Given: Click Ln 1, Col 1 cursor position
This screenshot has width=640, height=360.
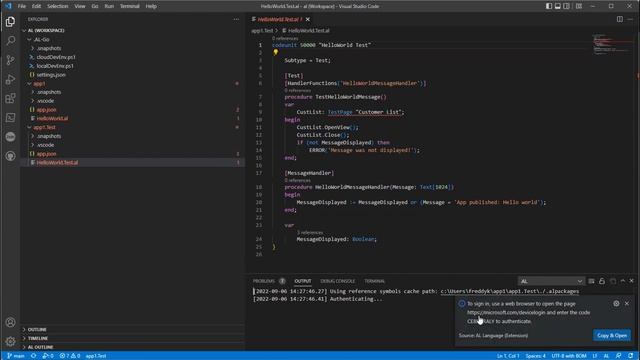Looking at the screenshot, I should pos(508,356).
